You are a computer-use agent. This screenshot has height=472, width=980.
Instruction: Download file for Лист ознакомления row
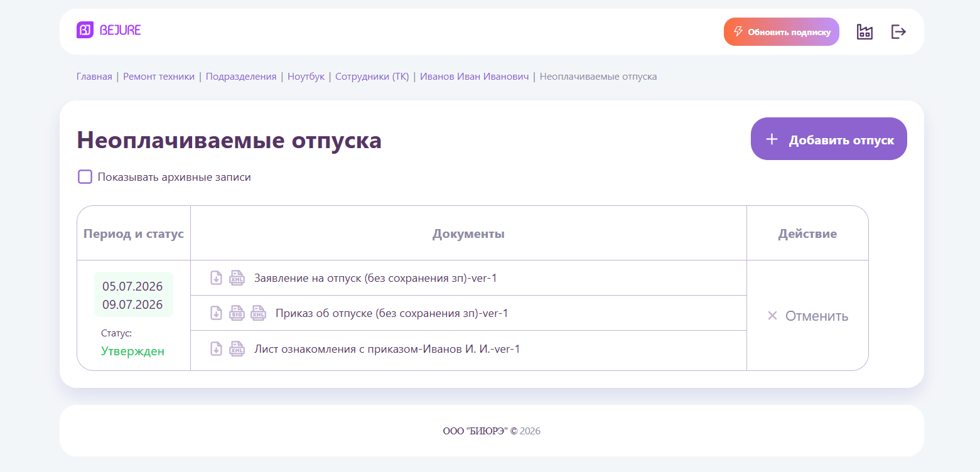[216, 348]
